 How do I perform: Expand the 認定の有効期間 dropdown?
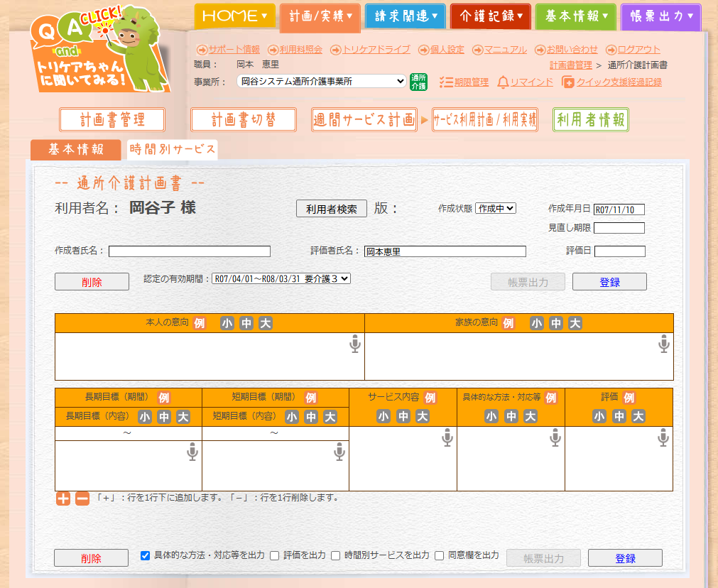coord(281,279)
